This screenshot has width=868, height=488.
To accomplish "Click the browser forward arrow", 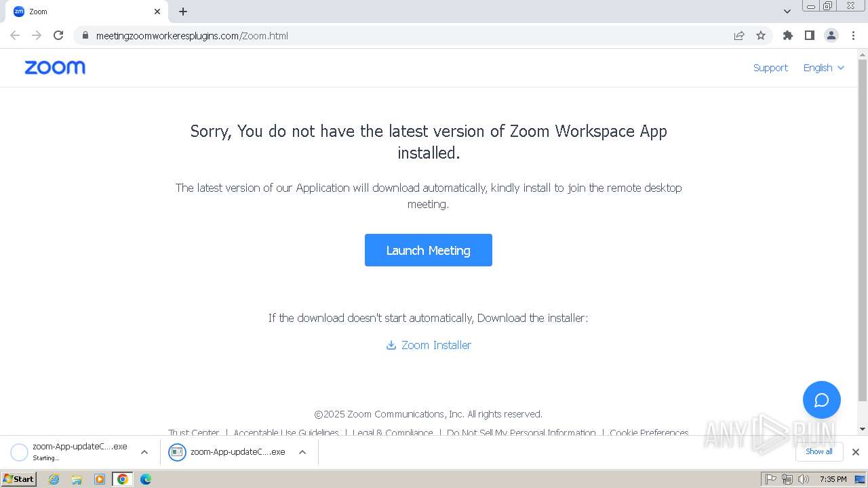I will [x=37, y=35].
